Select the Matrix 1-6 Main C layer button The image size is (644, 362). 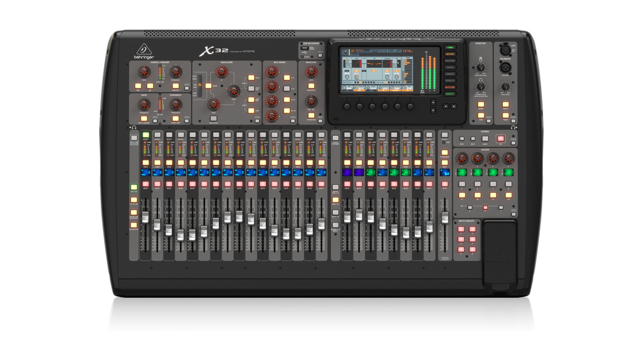pyautogui.click(x=335, y=225)
